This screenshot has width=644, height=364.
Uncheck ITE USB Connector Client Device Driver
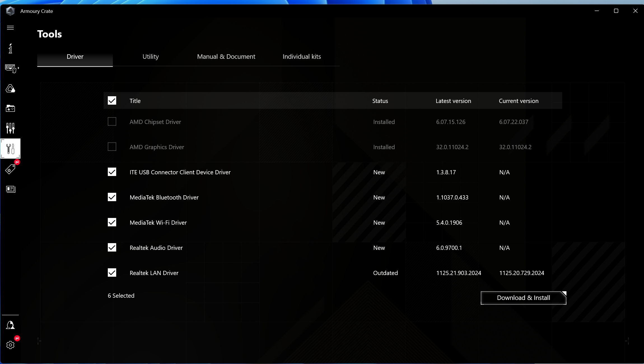112,172
